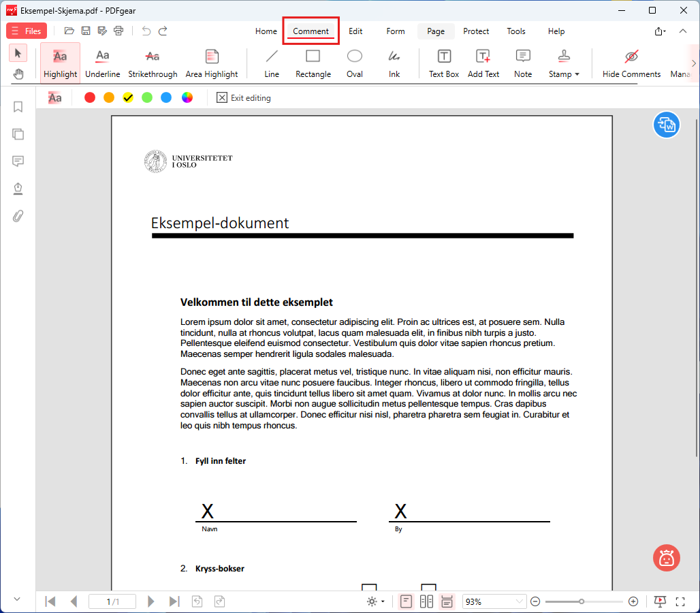Click the Print icon

(x=118, y=31)
